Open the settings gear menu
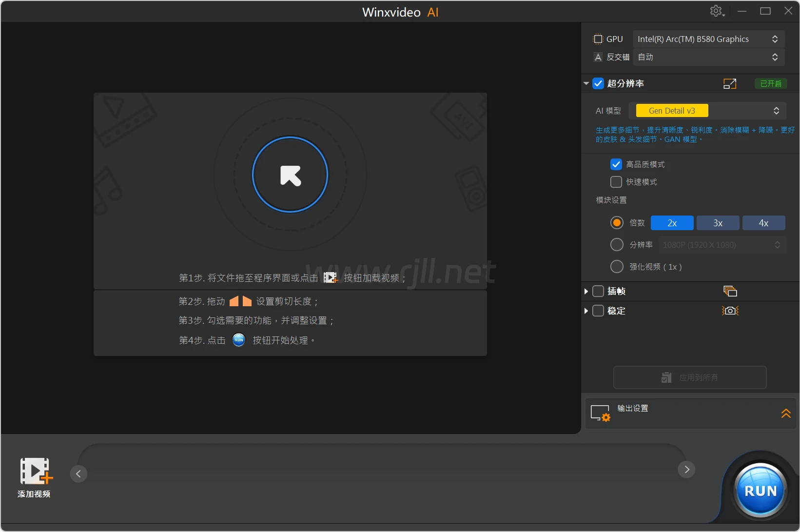800x532 pixels. click(x=716, y=11)
